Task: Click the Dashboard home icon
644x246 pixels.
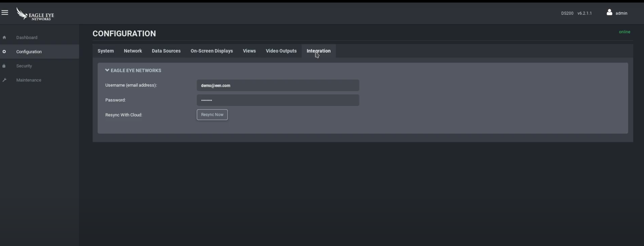Action: (4, 37)
